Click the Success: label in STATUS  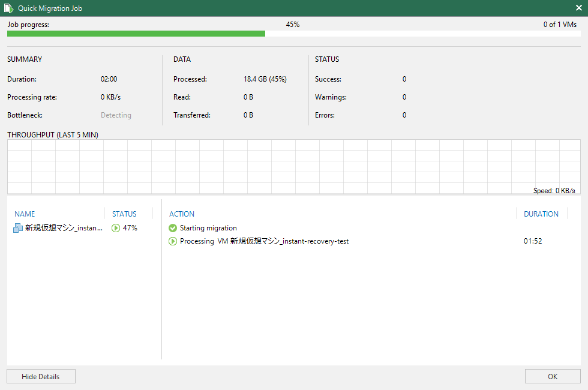click(328, 79)
